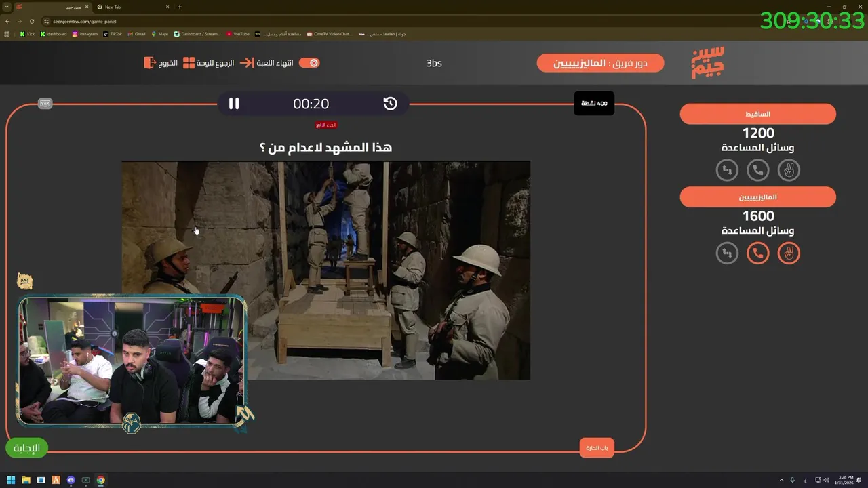868x488 pixels.
Task: Click the باب الحارة category tag
Action: click(x=597, y=448)
